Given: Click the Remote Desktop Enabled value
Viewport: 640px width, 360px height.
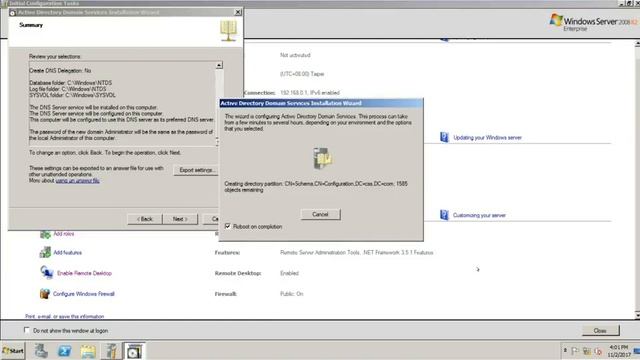Looking at the screenshot, I should pos(289,273).
